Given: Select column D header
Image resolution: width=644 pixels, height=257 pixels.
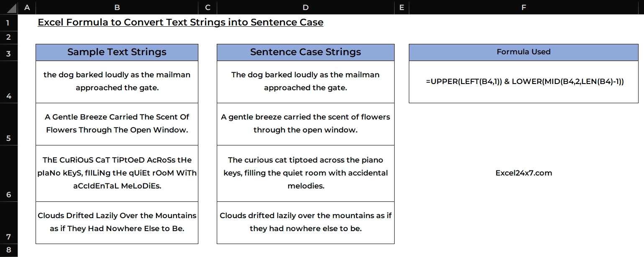Looking at the screenshot, I should (x=305, y=7).
